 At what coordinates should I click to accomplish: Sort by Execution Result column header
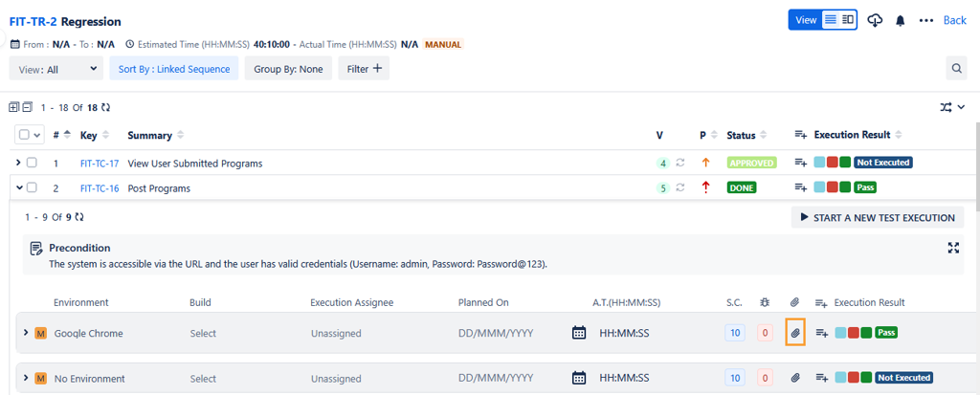tap(859, 135)
